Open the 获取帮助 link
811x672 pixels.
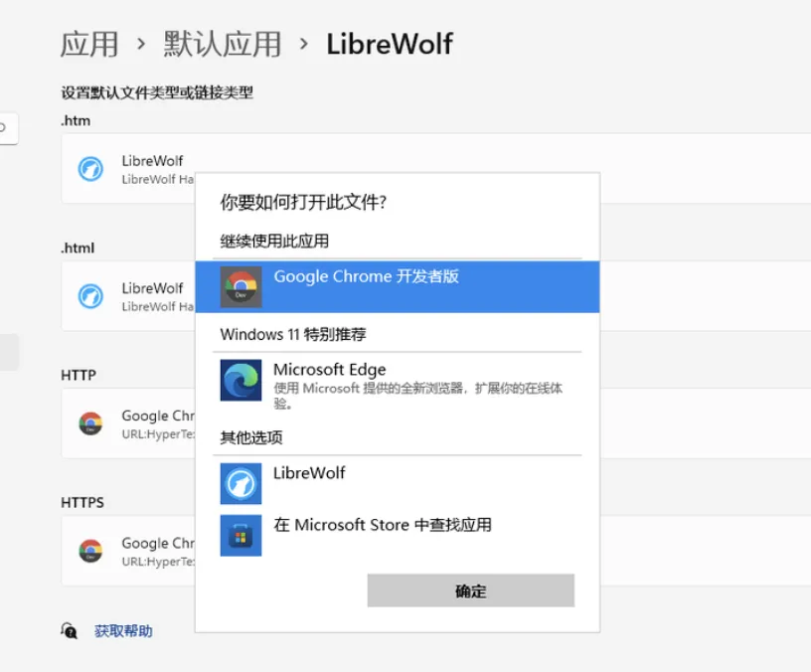(119, 630)
